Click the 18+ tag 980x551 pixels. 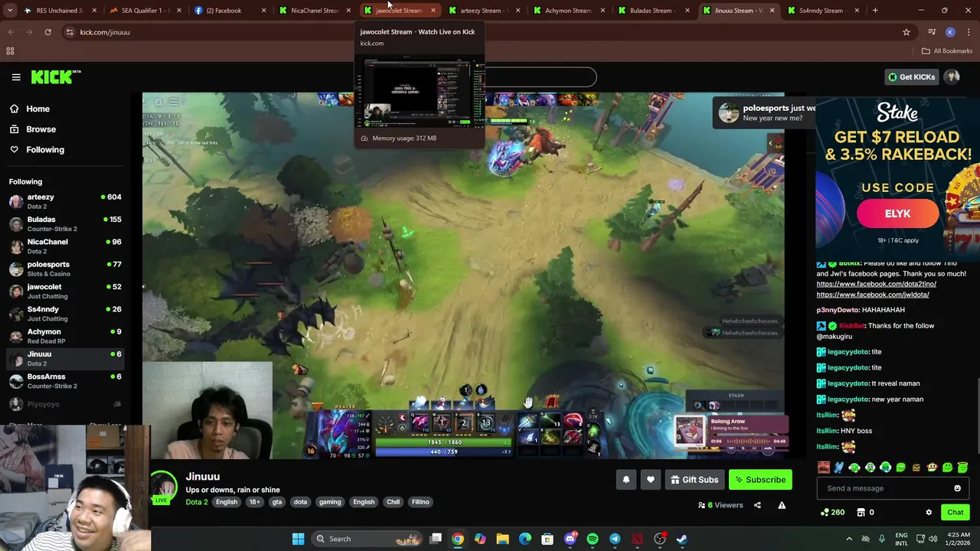254,502
